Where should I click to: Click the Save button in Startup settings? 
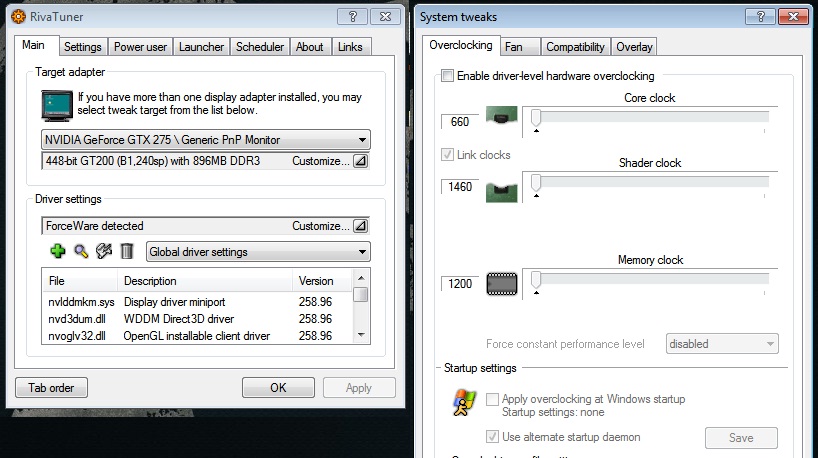[741, 438]
